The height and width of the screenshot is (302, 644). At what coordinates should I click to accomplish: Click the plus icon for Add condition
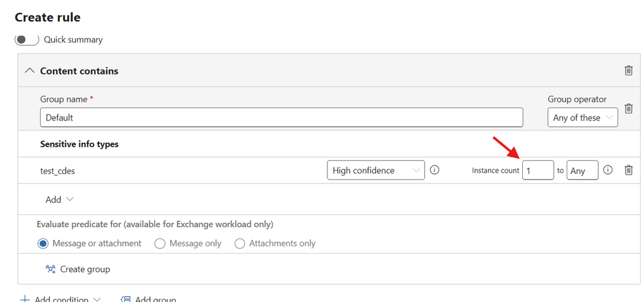pos(24,299)
